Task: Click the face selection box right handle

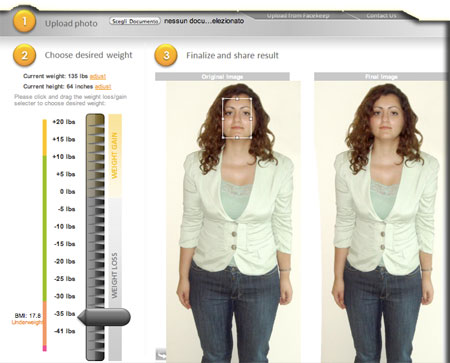Action: point(251,119)
